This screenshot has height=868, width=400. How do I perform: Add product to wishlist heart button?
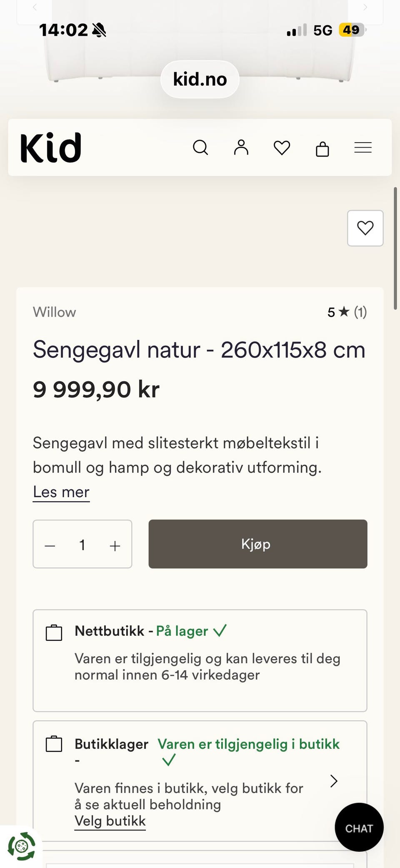click(x=365, y=228)
